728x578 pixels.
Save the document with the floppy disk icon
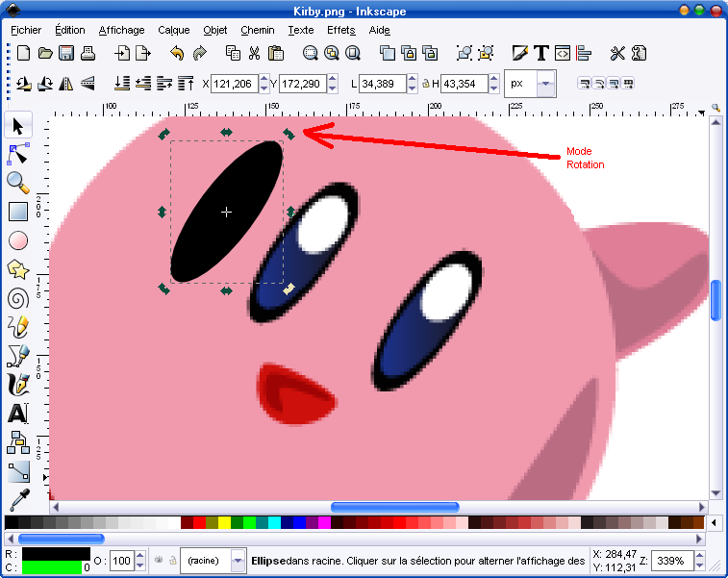66,54
